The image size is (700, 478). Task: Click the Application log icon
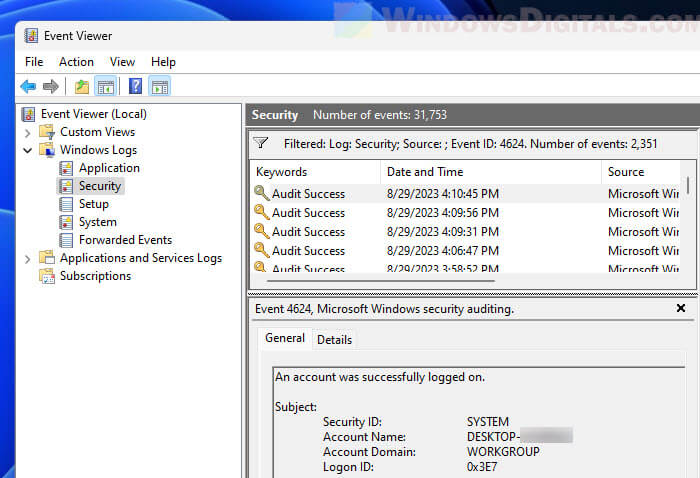(x=66, y=168)
